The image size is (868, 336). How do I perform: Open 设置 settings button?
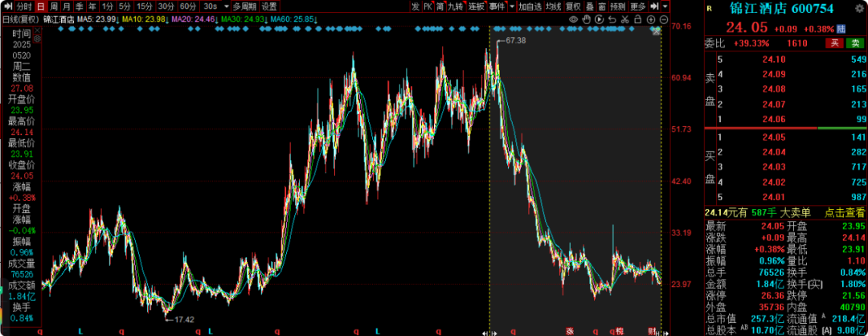[269, 6]
